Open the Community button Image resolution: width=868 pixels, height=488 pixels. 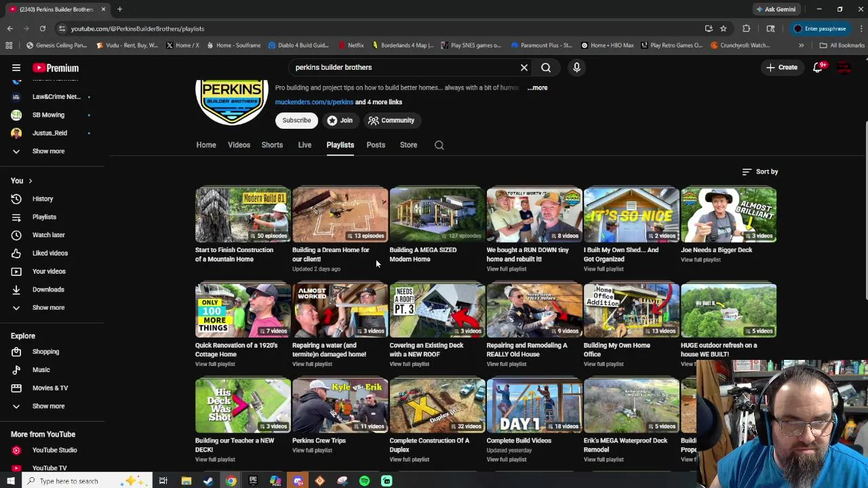click(391, 121)
